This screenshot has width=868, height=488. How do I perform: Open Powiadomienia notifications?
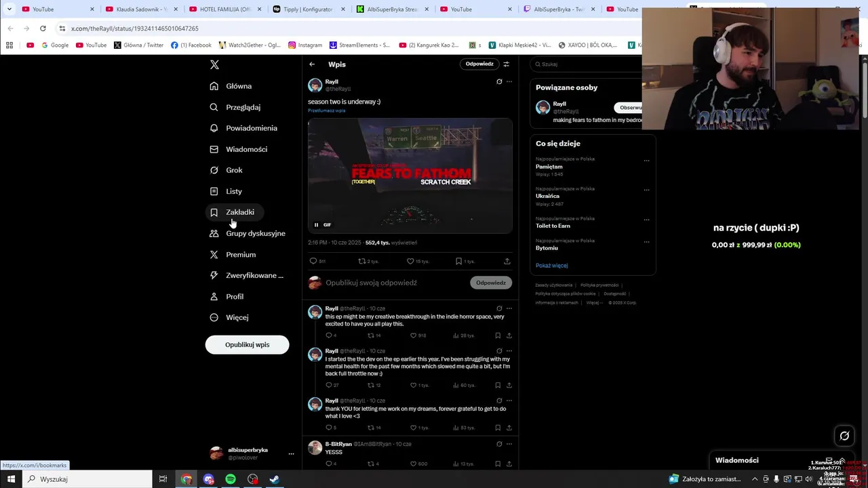[x=244, y=128]
